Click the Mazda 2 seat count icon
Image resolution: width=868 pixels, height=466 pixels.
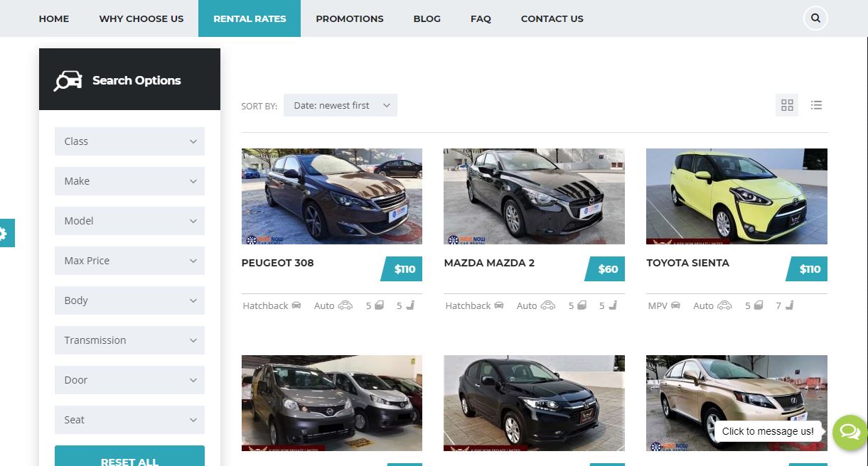click(x=613, y=305)
